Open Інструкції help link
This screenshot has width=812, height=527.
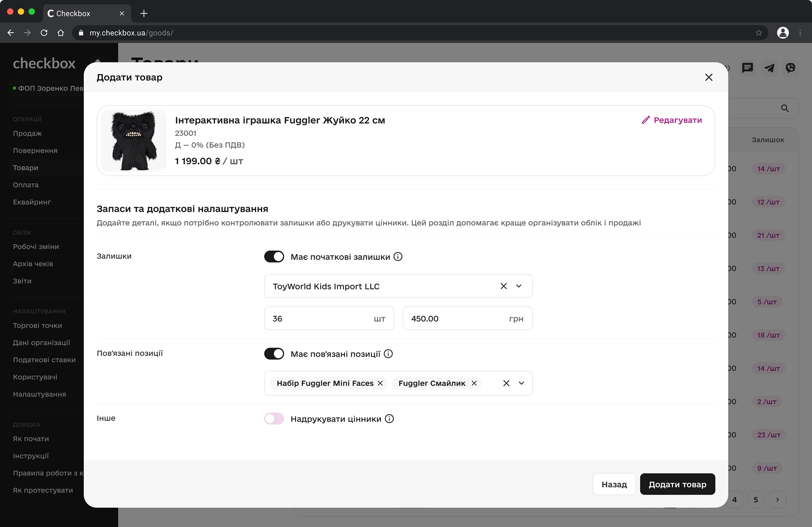click(31, 456)
